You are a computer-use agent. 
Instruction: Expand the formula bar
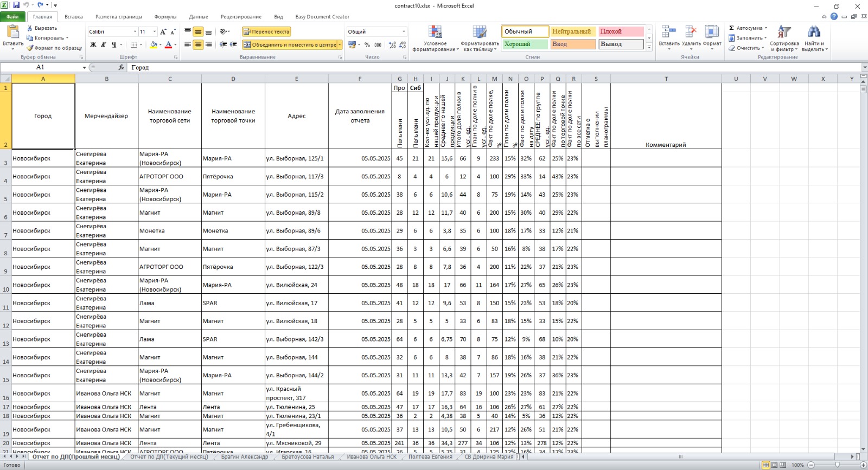864,67
